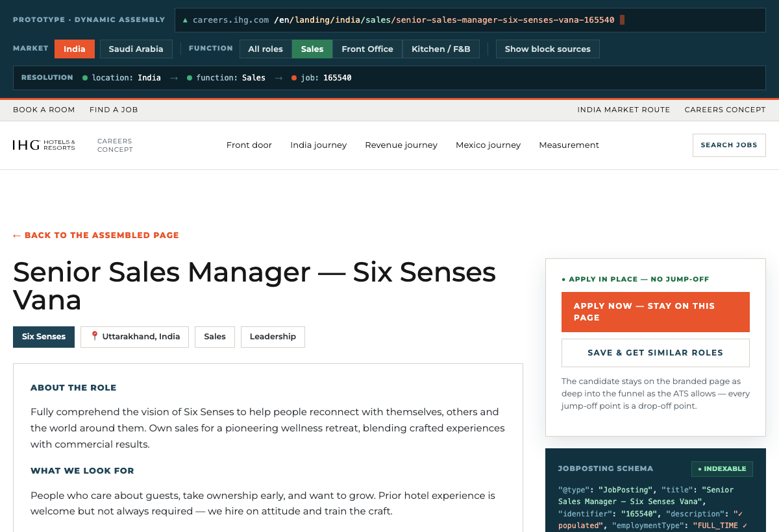This screenshot has width=779, height=532.
Task: Open the Find a Job link
Action: tap(114, 110)
